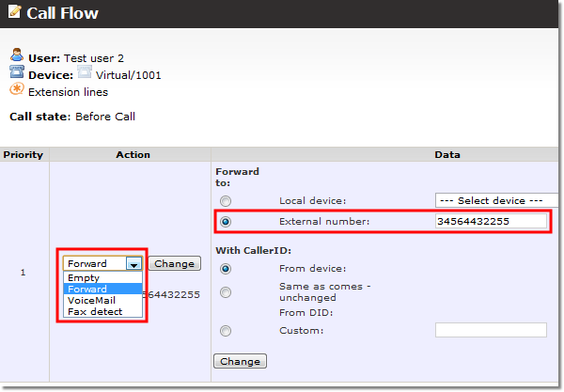Click the External number input field
Image resolution: width=564 pixels, height=392 pixels.
pos(491,222)
